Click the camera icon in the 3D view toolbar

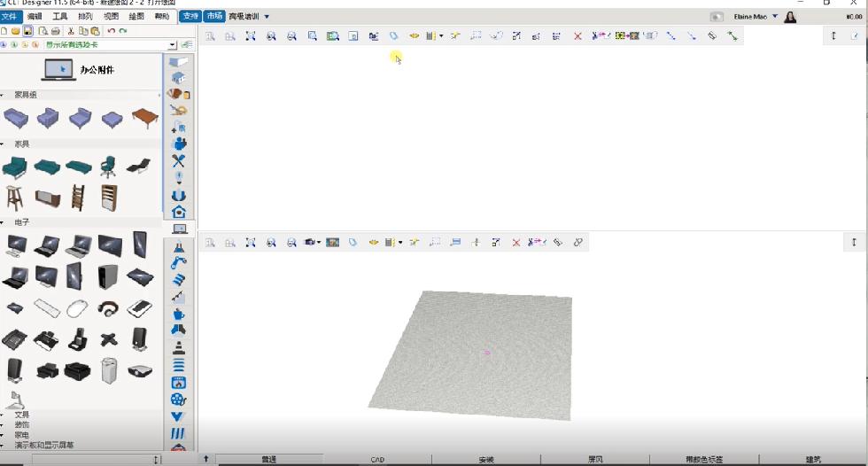pyautogui.click(x=310, y=242)
